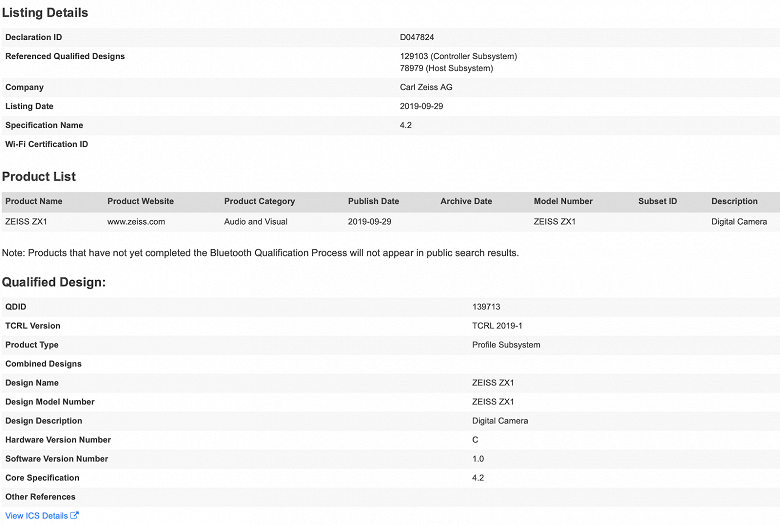Image resolution: width=780 pixels, height=525 pixels.
Task: Select the Description column header in Product List
Action: pyautogui.click(x=734, y=201)
